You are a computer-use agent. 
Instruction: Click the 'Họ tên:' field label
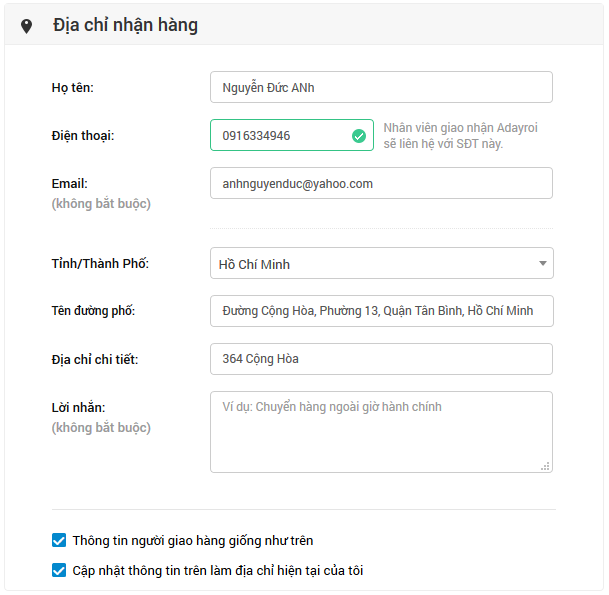(73, 88)
